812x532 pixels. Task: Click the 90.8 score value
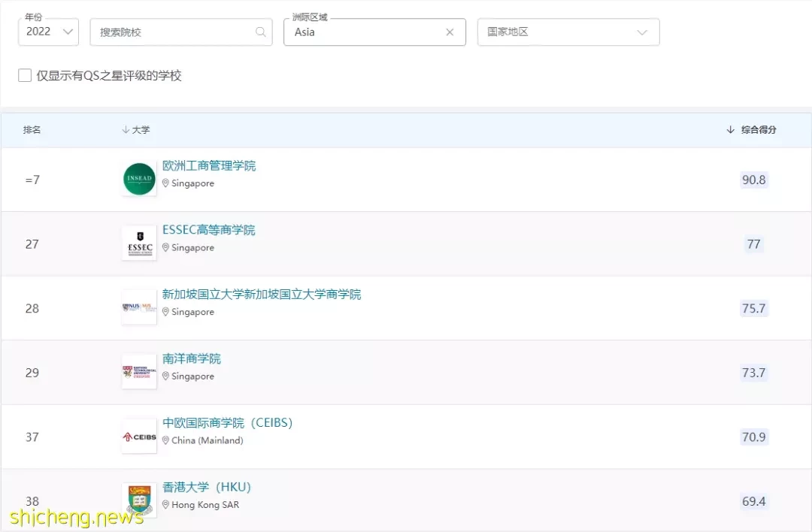[x=753, y=180]
